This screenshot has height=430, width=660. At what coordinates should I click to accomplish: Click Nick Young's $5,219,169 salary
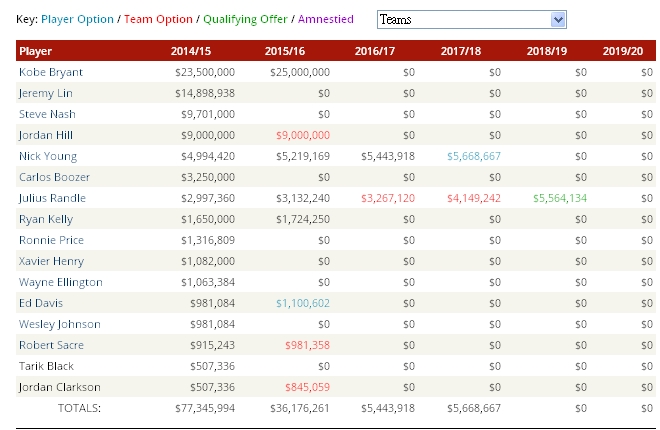coord(303,156)
